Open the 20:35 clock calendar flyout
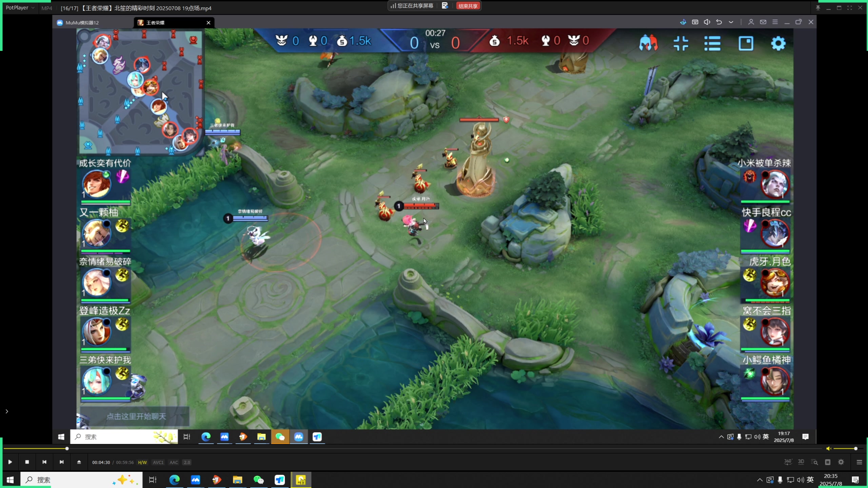This screenshot has width=868, height=488. pos(831,480)
